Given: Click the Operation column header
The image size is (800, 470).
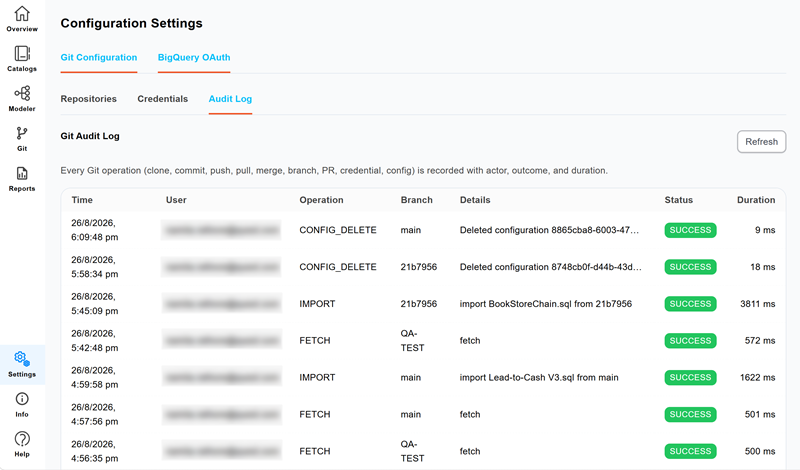Looking at the screenshot, I should 321,200.
